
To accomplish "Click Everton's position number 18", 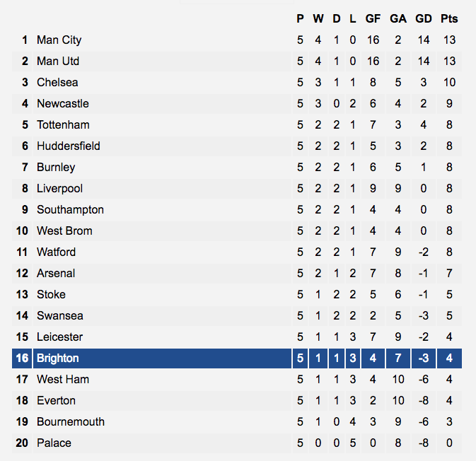I will [x=22, y=401].
